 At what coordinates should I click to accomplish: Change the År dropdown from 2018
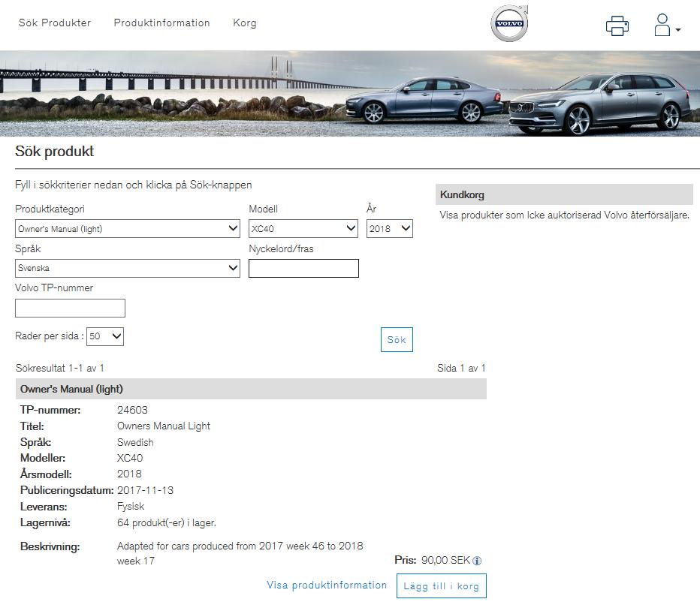click(389, 228)
